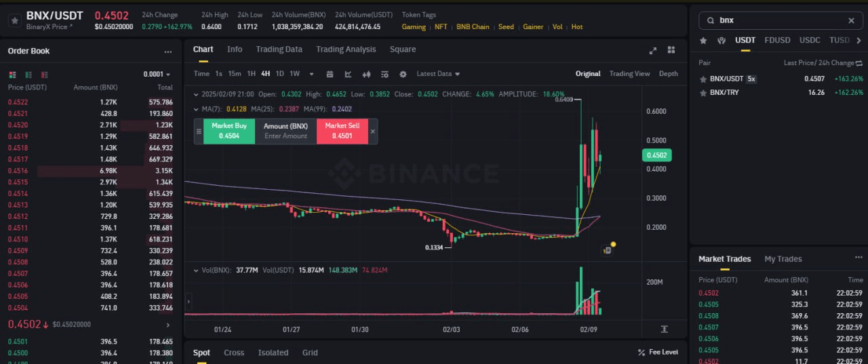Swap Last Price / 24h Change column display
868x364 pixels.
coord(859,62)
